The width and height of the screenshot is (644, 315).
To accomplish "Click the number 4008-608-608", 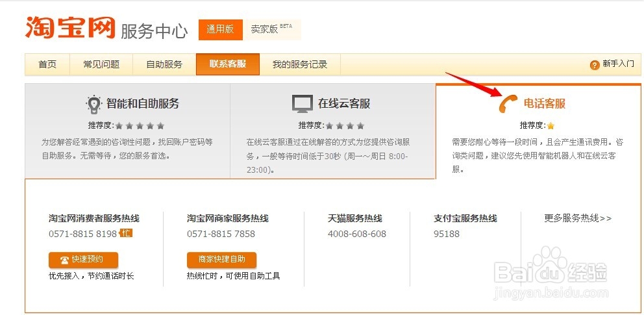I will point(357,234).
